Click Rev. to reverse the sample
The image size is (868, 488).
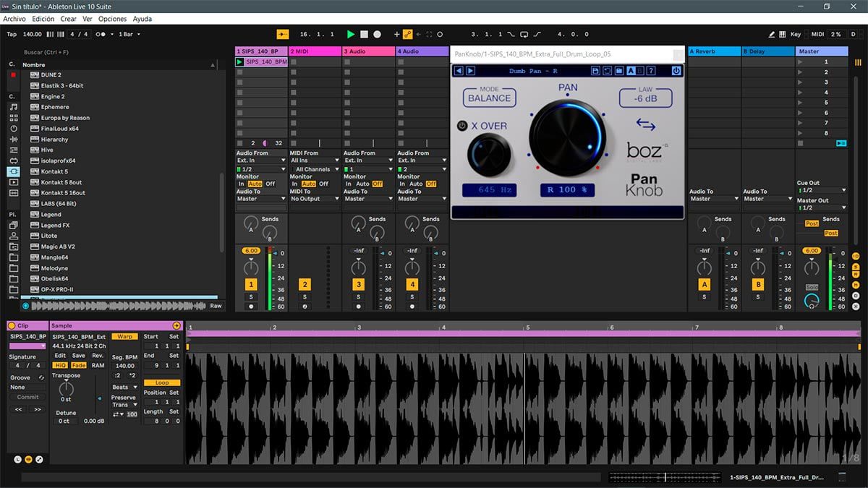[x=98, y=356]
